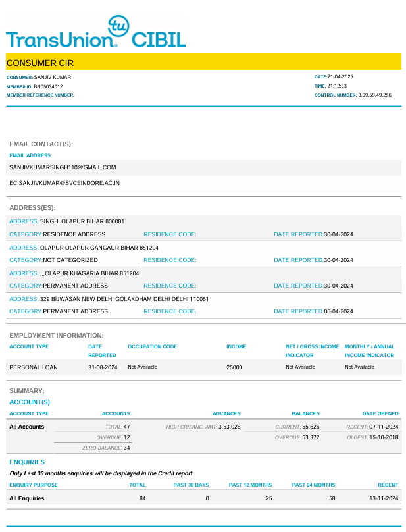Select current balance 55,626
Screen dimensions: 406x532
(311, 427)
